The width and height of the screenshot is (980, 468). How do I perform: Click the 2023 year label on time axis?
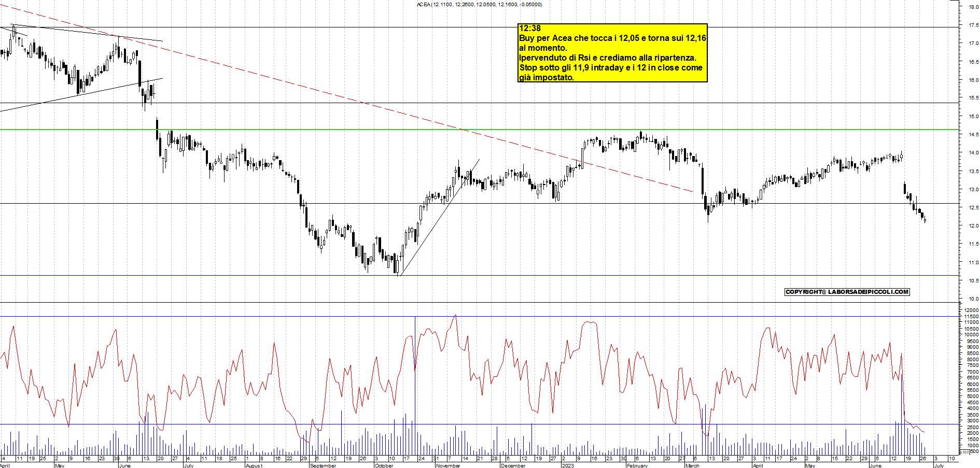click(568, 465)
